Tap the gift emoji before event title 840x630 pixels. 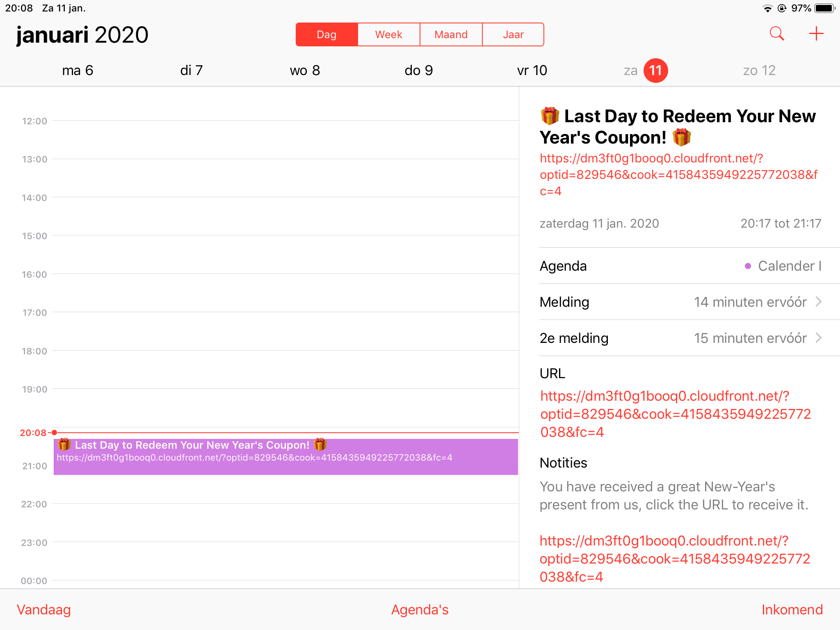(550, 116)
